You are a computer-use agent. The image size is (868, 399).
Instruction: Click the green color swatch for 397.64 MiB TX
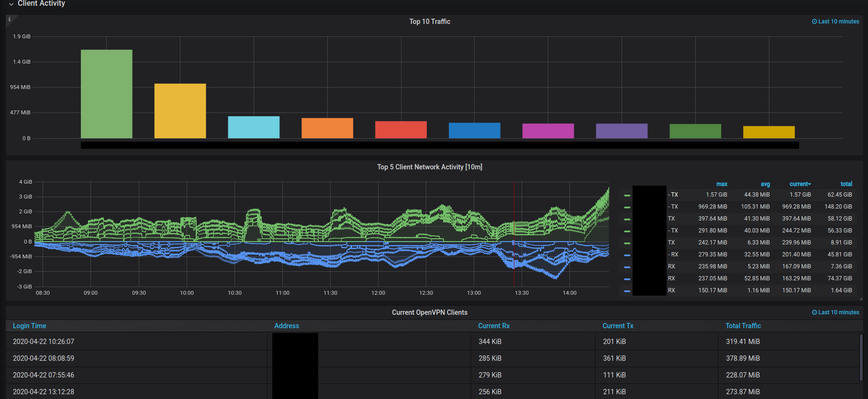(627, 219)
